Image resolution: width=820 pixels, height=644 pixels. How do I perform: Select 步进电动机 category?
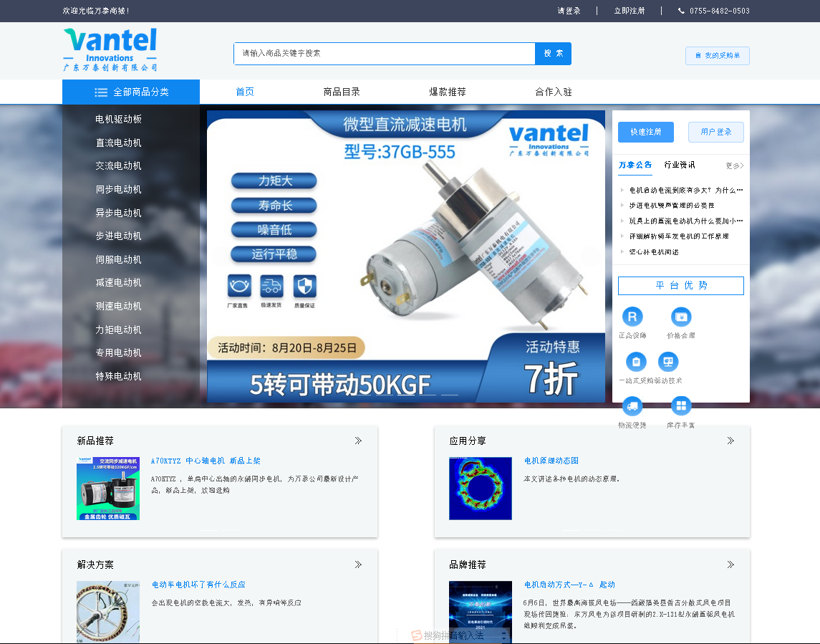(119, 236)
